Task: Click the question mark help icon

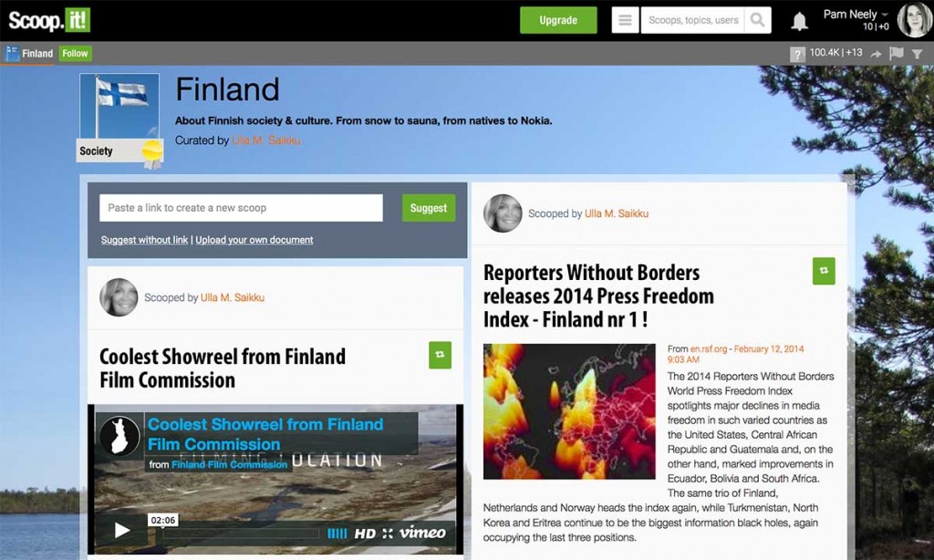Action: [x=797, y=54]
